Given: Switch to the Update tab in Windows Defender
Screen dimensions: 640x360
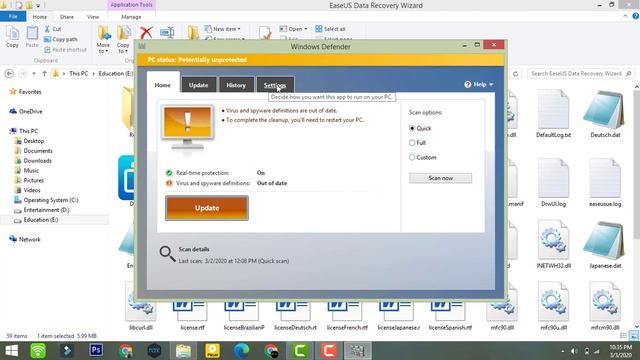Looking at the screenshot, I should [198, 85].
